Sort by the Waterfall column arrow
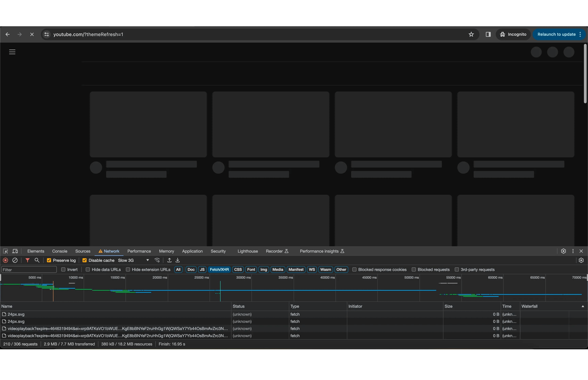Screen dimensions: 588x380 (x=583, y=306)
